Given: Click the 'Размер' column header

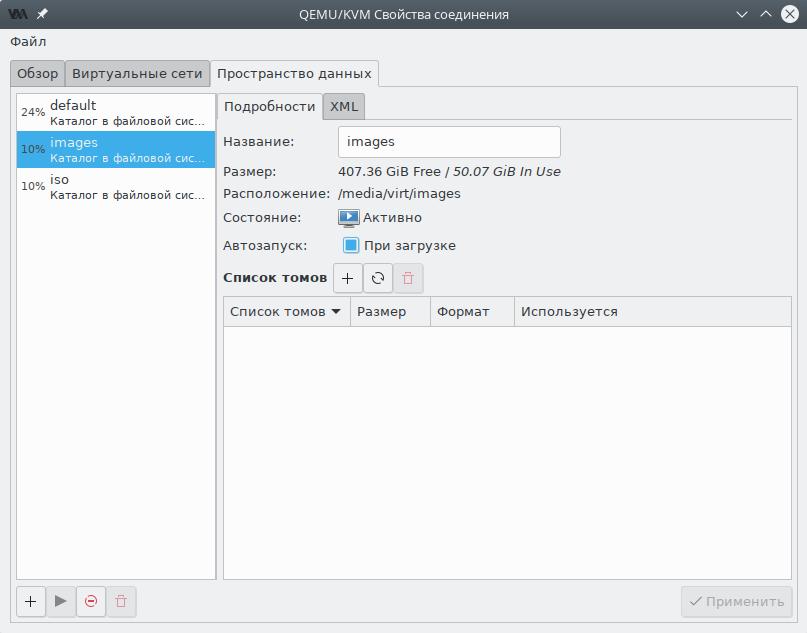Looking at the screenshot, I should tap(390, 311).
